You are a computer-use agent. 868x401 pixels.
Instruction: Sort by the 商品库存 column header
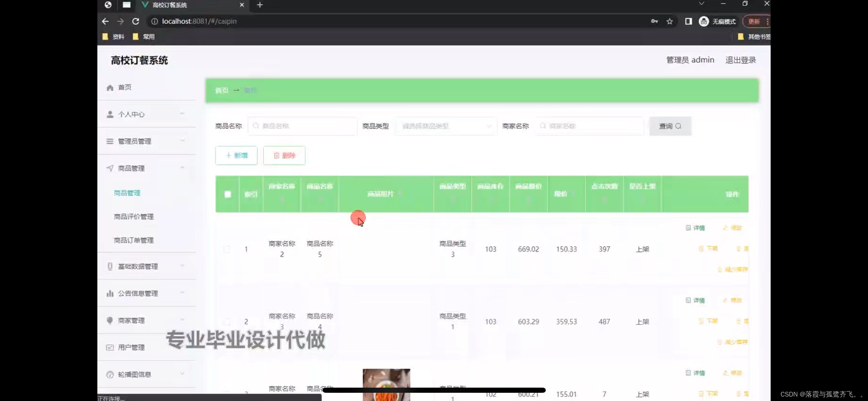point(491,193)
